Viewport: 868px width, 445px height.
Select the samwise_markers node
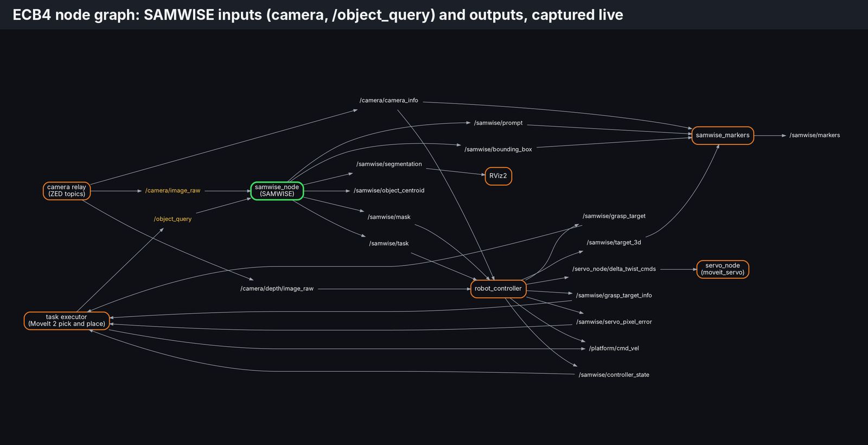[723, 135]
